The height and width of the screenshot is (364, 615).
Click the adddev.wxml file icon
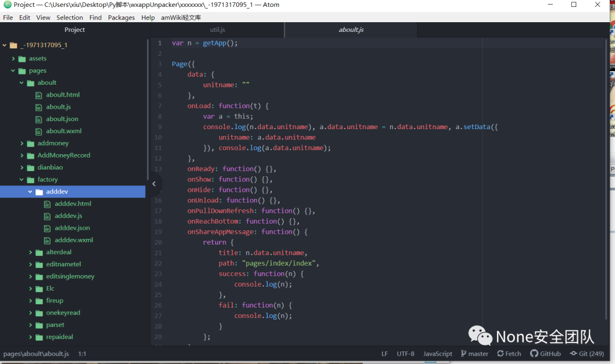coord(47,241)
